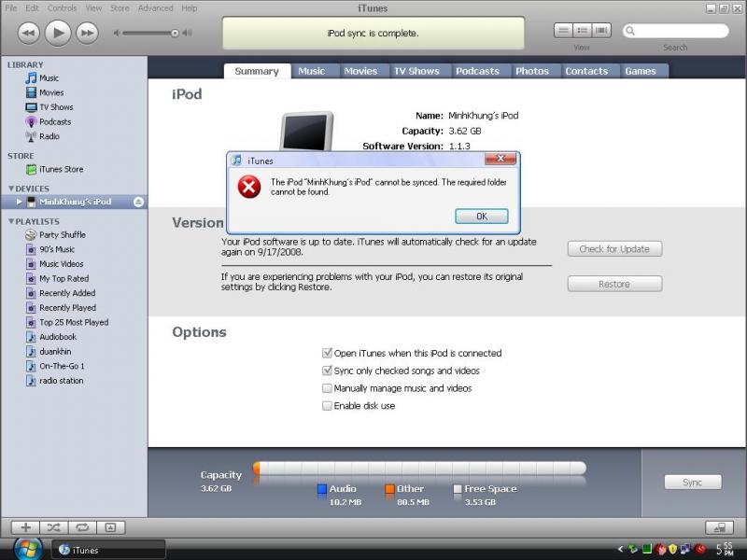Create a new playlist with plus button
The height and width of the screenshot is (560, 747).
click(25, 527)
